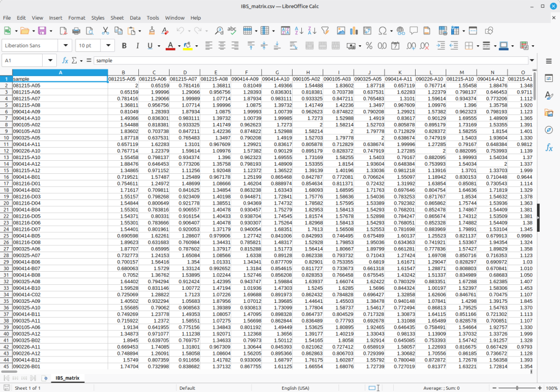Click the Export as PDF icon
The width and height of the screenshot is (560, 392).
(x=63, y=31)
